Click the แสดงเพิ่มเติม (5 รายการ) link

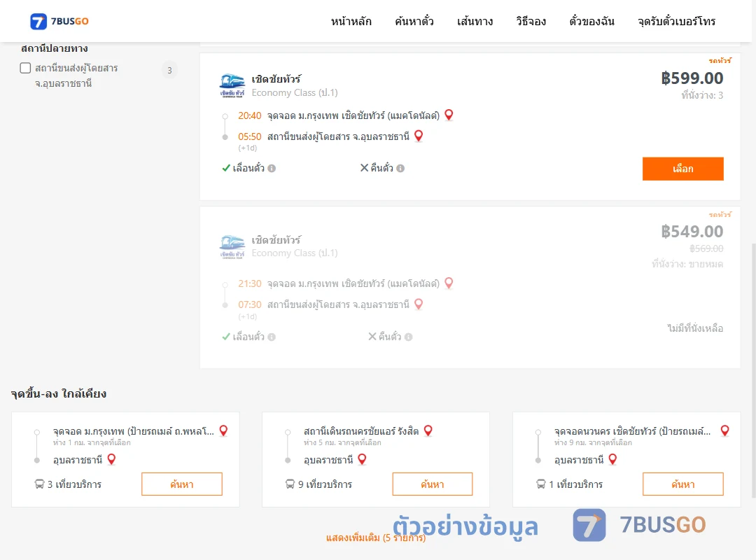(x=376, y=538)
